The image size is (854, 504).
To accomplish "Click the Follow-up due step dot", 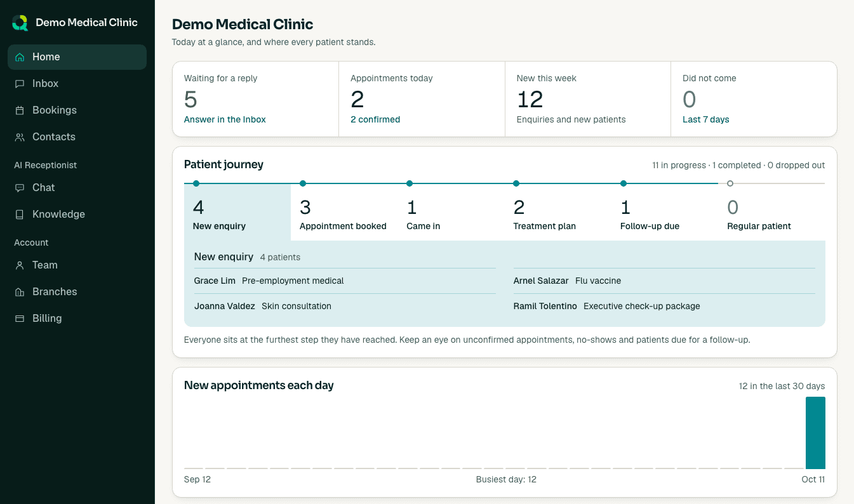I will [x=624, y=183].
